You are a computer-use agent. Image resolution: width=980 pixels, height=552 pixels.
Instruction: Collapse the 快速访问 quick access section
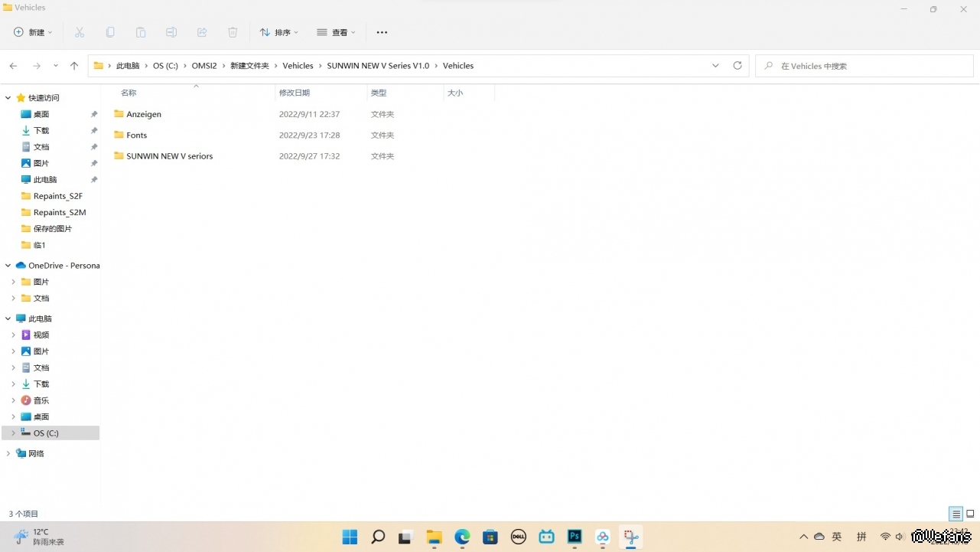8,98
